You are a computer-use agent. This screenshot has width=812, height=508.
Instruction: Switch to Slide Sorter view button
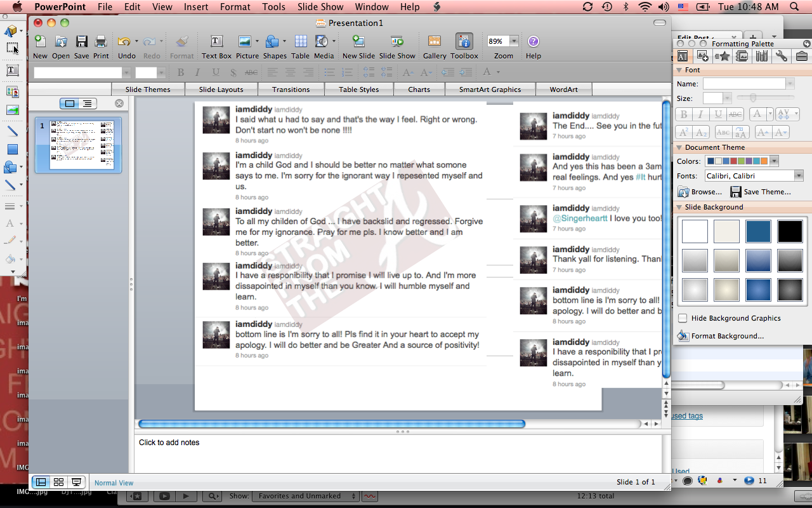58,483
